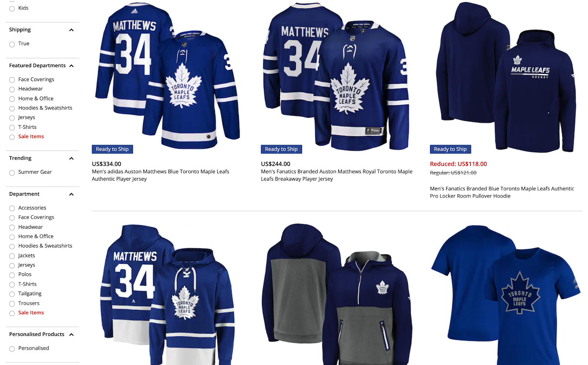The width and height of the screenshot is (588, 365).
Task: Collapse the Trending filter chevron
Action: (71, 158)
